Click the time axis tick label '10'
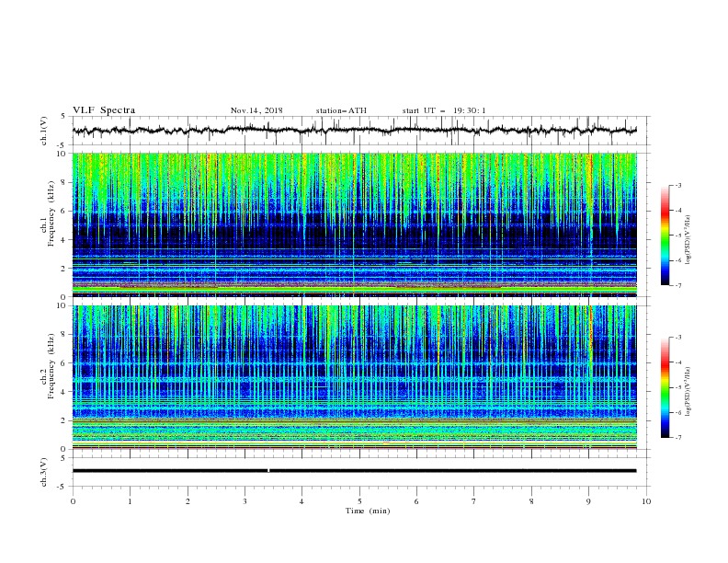This screenshot has height=563, width=728. click(646, 501)
